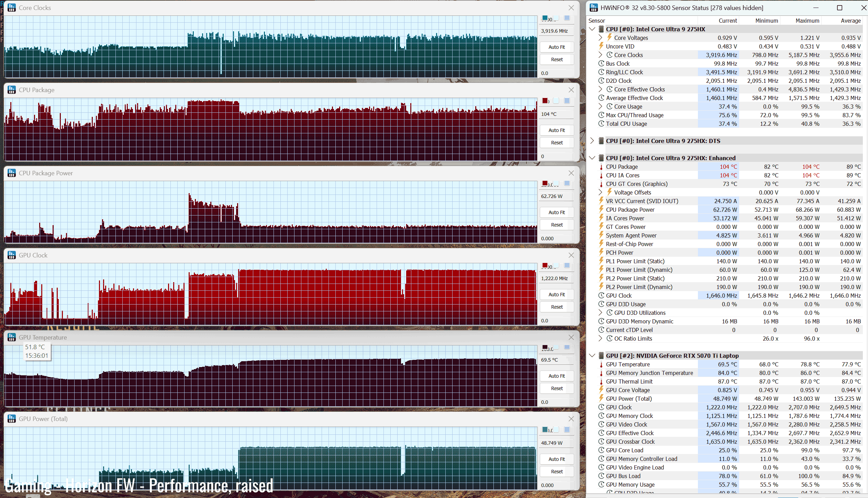Click the thermometer icon beside GPU Thermal Limit

point(601,381)
